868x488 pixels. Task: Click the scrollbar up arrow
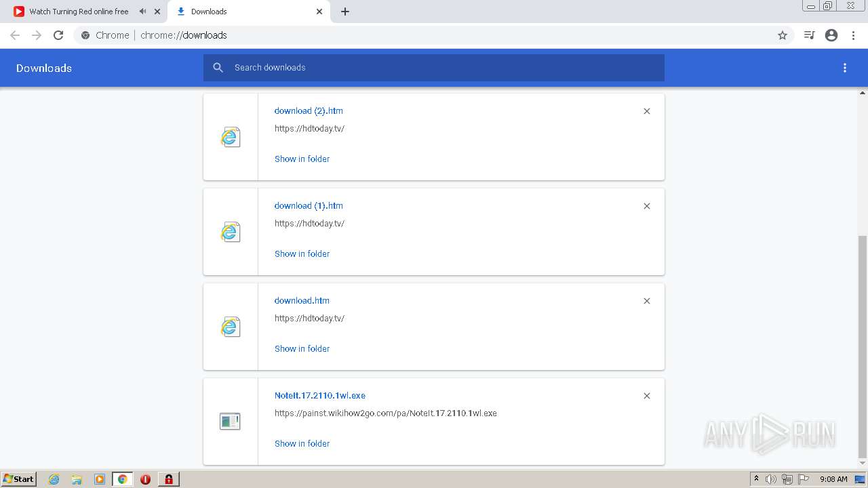863,92
